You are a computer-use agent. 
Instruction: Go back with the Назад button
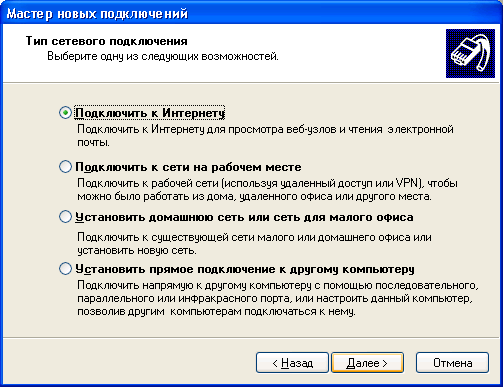coord(292,363)
